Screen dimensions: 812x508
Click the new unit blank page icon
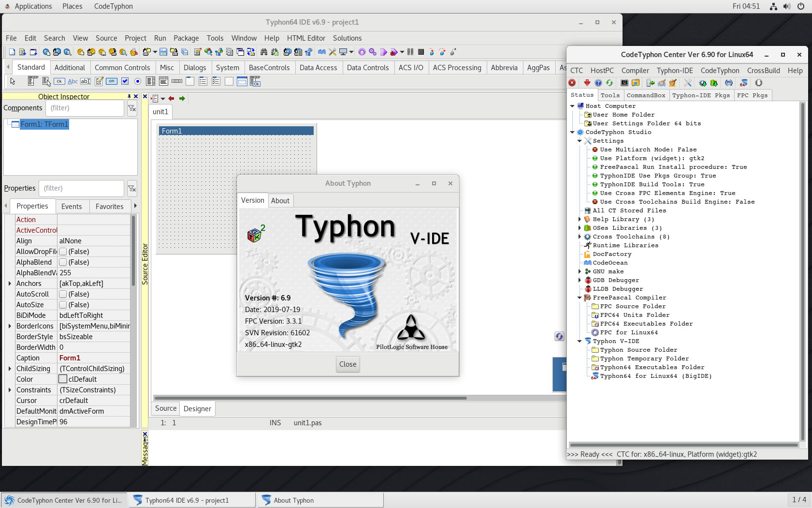(12, 52)
